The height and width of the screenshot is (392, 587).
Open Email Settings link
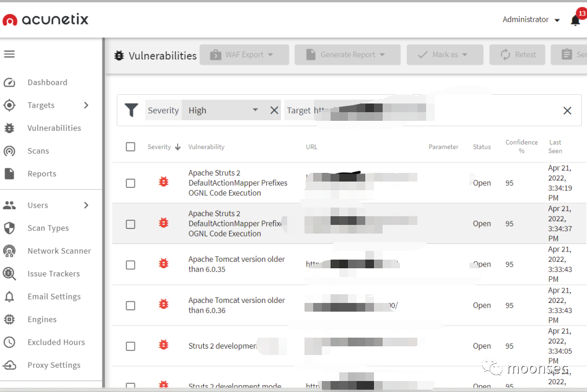coord(54,297)
